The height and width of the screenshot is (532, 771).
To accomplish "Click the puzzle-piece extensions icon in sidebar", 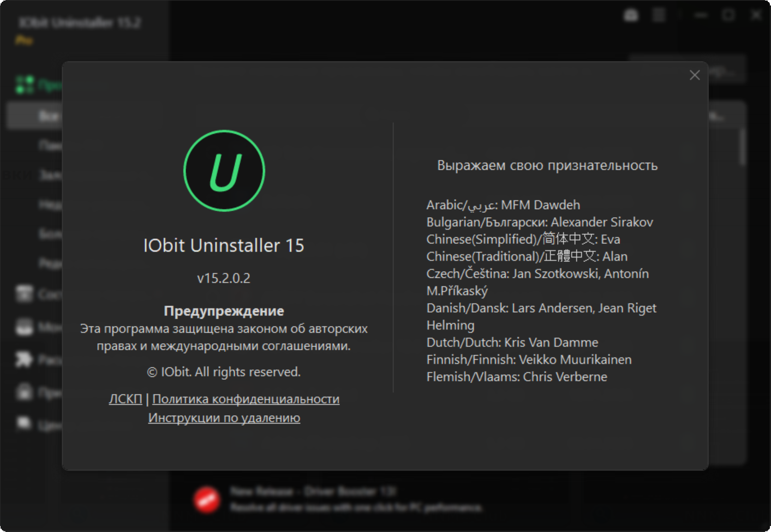I will click(x=24, y=360).
